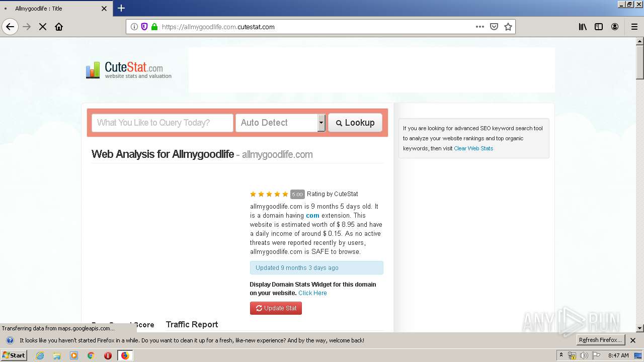Click the Rating by CuteStat text
The height and width of the screenshot is (362, 644).
(333, 194)
